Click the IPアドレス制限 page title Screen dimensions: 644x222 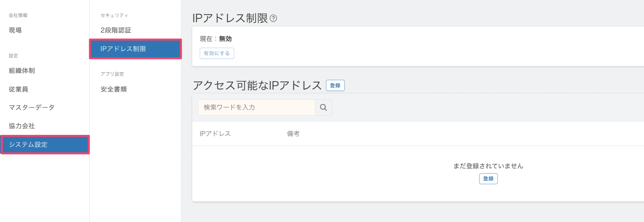click(229, 18)
